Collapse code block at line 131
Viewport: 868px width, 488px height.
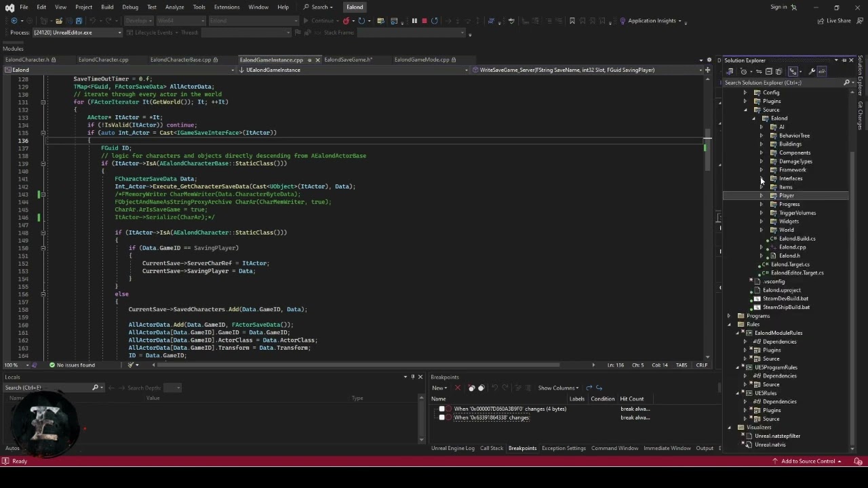click(x=43, y=102)
